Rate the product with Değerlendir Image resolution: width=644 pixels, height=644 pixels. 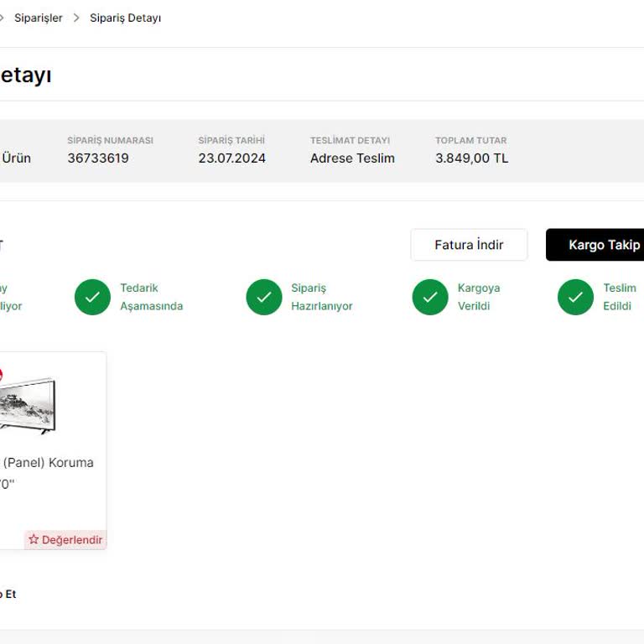pyautogui.click(x=65, y=540)
